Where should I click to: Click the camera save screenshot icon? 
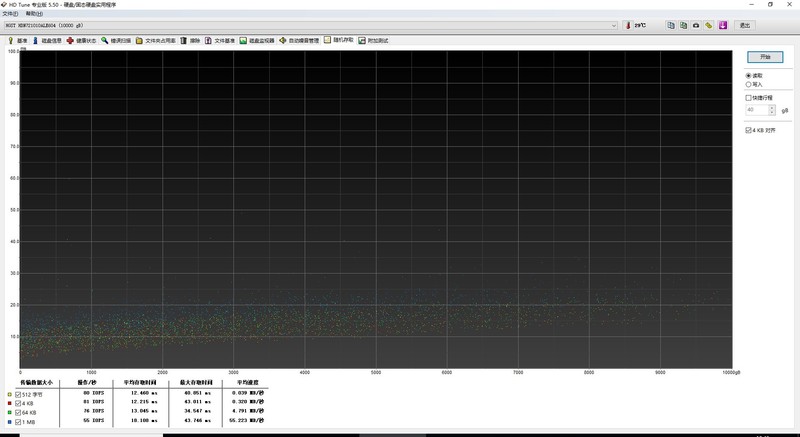(697, 25)
